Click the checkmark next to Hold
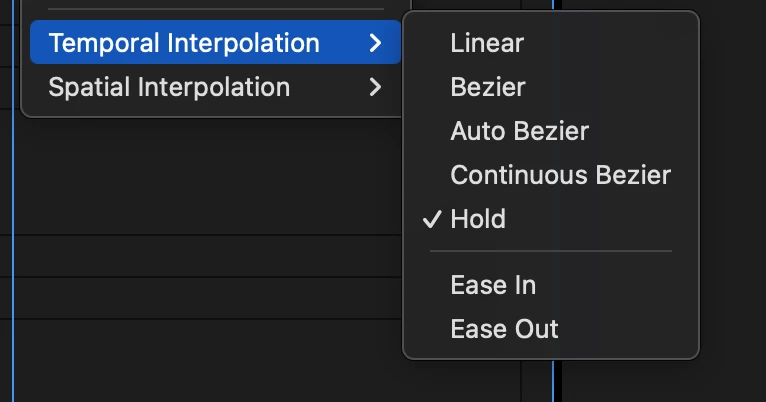This screenshot has height=402, width=766. click(432, 219)
